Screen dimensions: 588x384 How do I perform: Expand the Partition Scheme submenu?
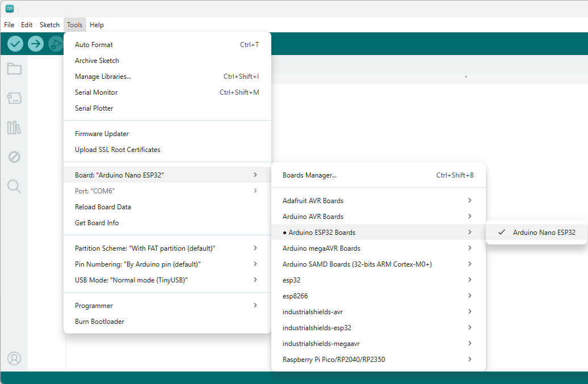167,248
